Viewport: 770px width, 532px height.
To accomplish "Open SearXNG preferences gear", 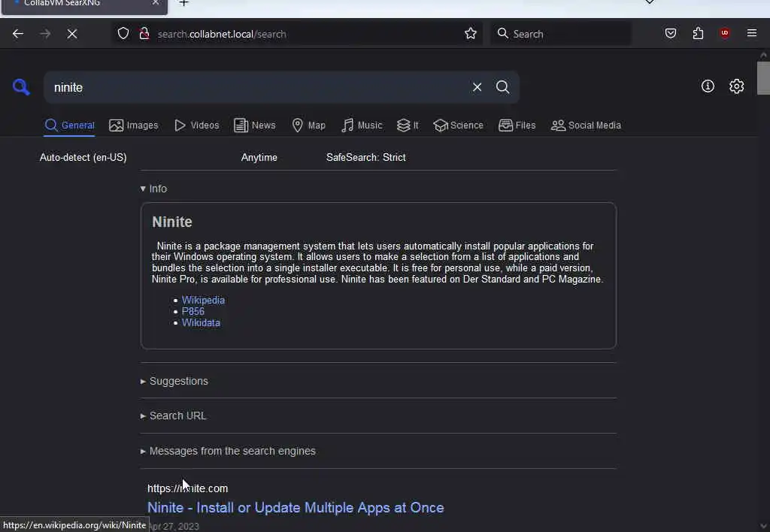I will click(736, 86).
